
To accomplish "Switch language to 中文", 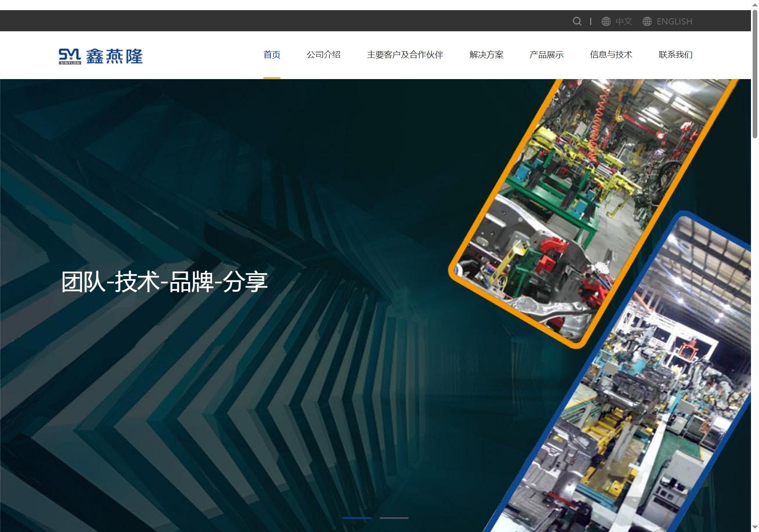I will point(624,22).
